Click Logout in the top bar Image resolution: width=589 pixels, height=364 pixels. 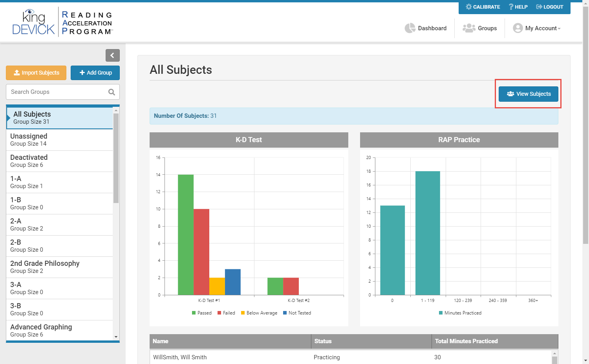[550, 7]
